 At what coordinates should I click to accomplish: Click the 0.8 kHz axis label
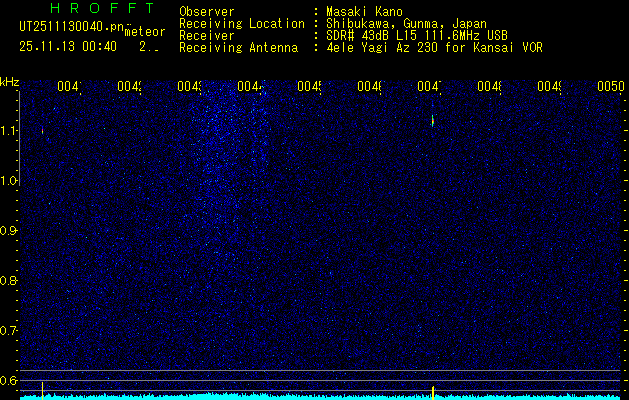pos(8,280)
